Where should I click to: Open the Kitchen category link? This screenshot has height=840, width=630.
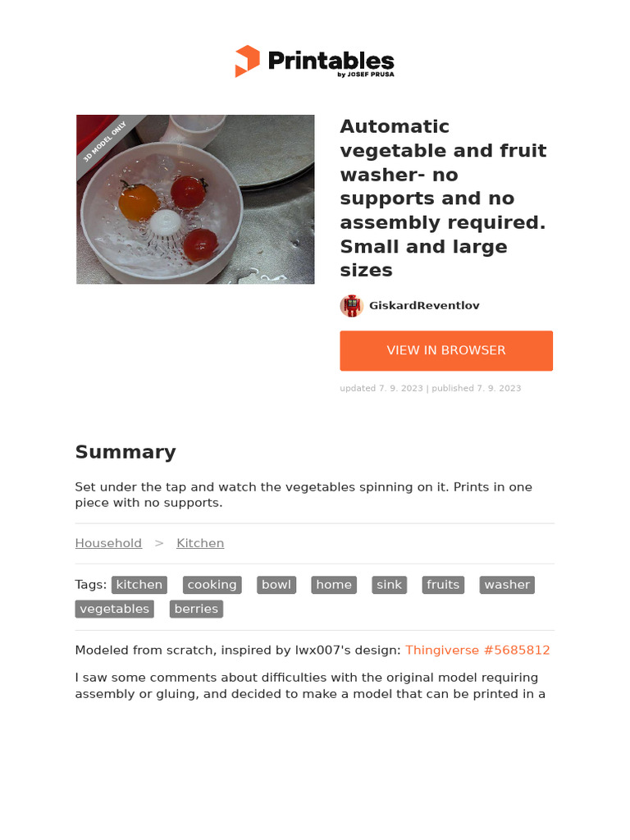(200, 543)
